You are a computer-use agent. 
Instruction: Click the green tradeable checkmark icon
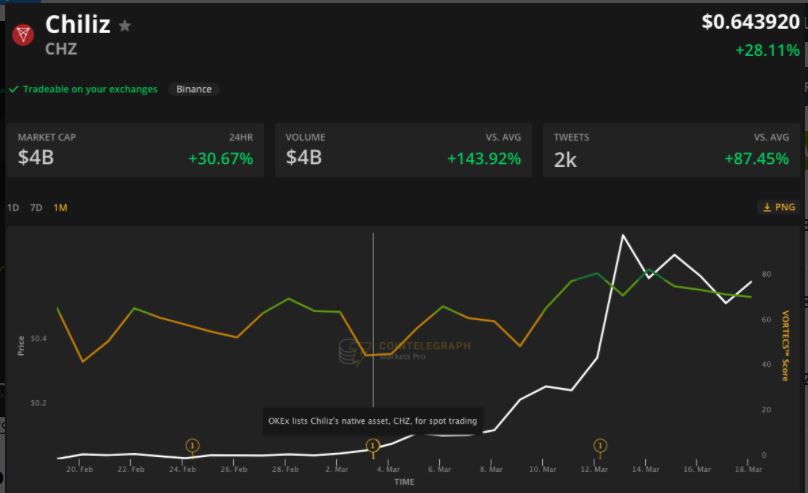pyautogui.click(x=14, y=89)
